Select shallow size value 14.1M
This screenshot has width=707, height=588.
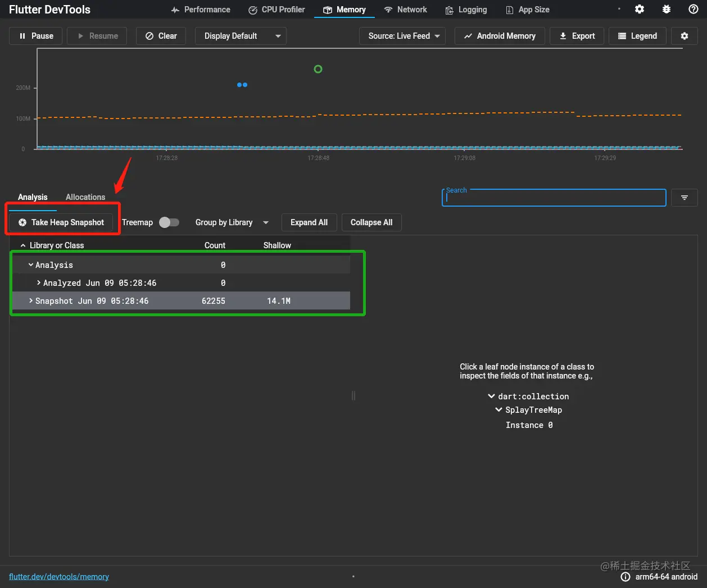279,301
